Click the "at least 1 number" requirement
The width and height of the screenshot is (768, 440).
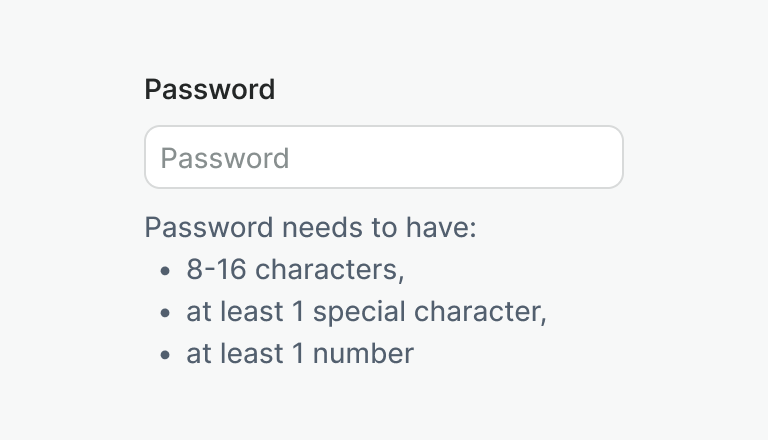coord(299,353)
